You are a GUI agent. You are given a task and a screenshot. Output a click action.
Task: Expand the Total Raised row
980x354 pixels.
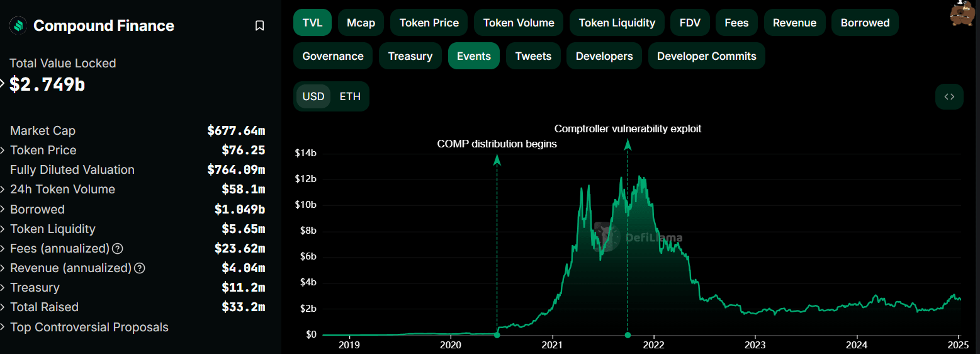coord(3,307)
